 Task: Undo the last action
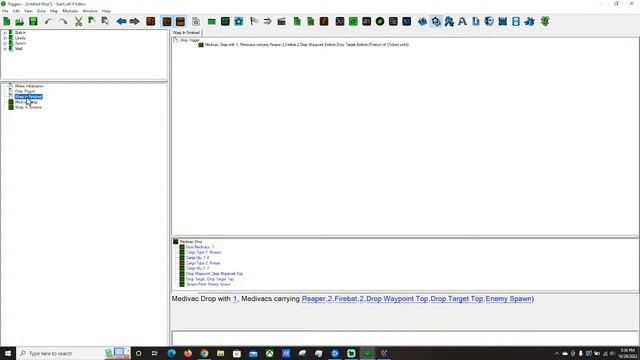pos(49,21)
